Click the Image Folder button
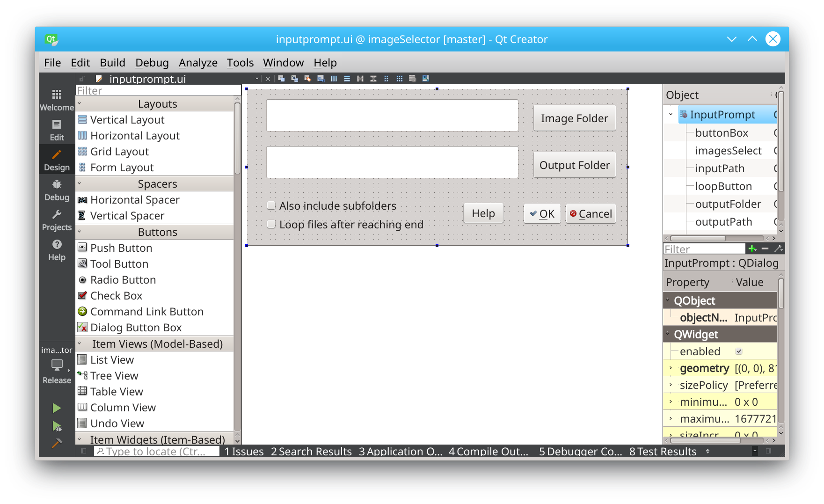Viewport: 824px width, 504px height. [x=575, y=118]
